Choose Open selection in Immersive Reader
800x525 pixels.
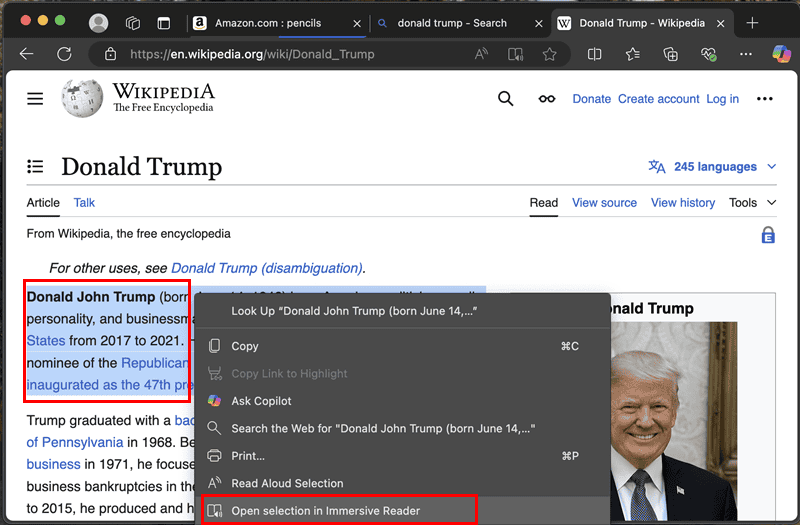point(325,511)
